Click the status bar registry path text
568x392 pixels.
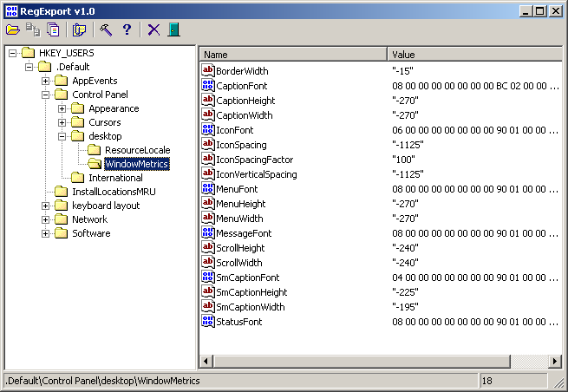[x=102, y=381]
